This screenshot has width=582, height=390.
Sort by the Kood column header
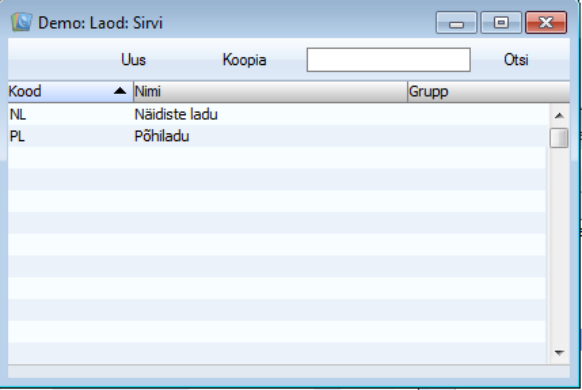click(71, 91)
